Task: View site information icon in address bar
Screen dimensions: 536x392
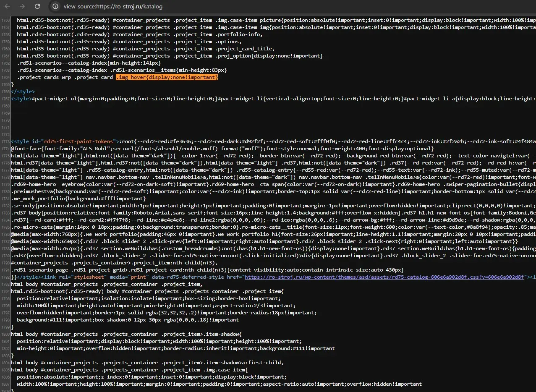Action: click(55, 6)
